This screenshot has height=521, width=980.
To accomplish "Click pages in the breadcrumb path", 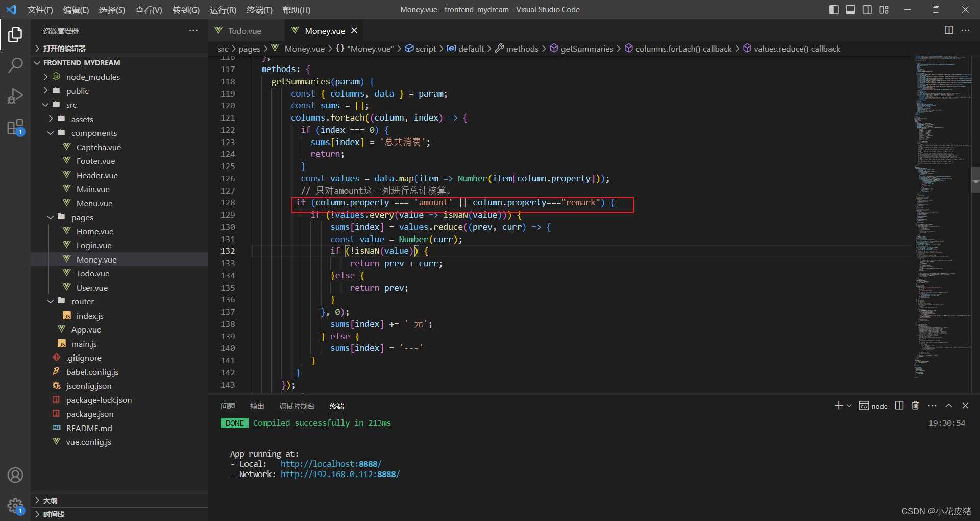I will [x=250, y=49].
